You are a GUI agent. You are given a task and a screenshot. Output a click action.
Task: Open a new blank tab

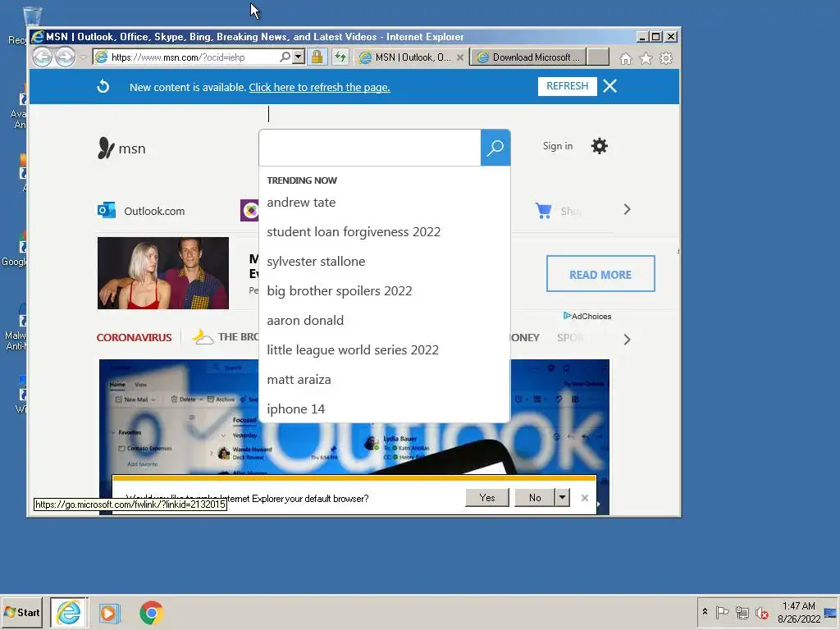(598, 57)
